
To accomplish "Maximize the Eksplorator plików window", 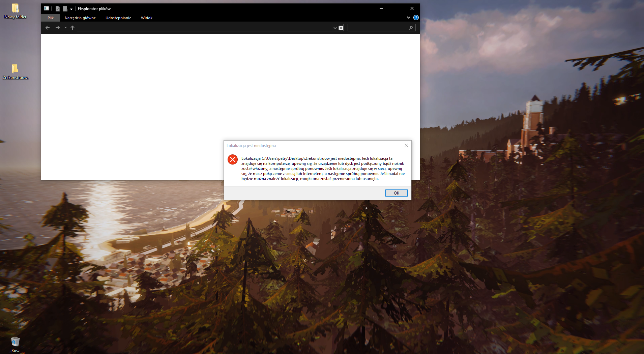I will tap(397, 8).
